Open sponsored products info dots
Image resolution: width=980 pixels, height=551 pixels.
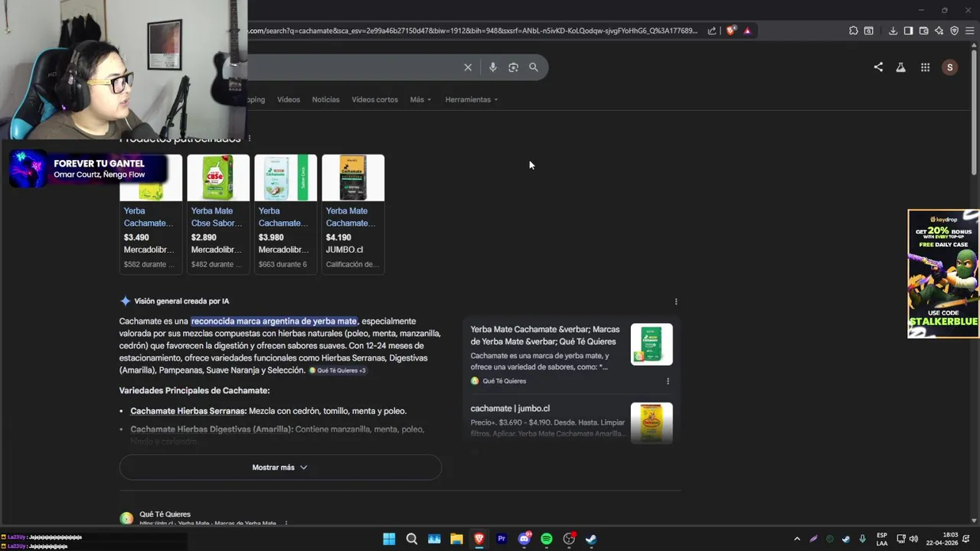249,139
